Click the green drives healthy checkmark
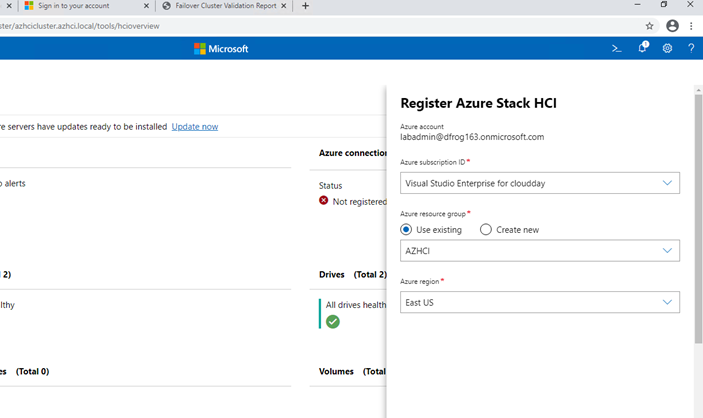The image size is (703, 418). click(333, 322)
